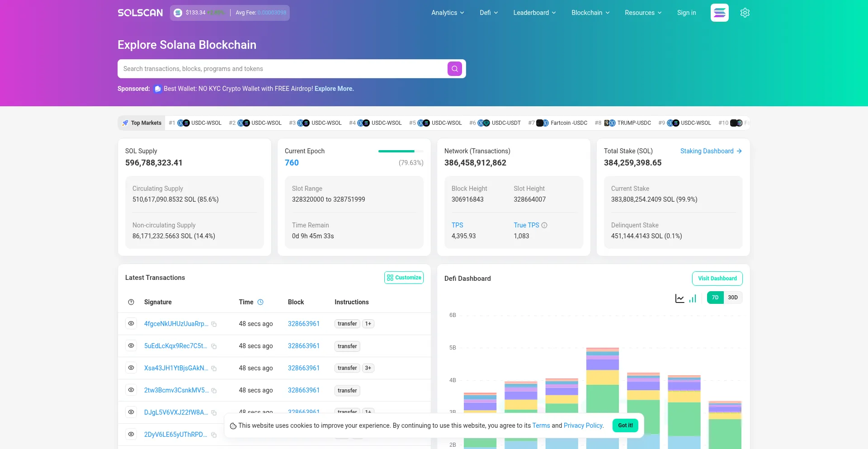Expand the Analytics dropdown menu

448,13
